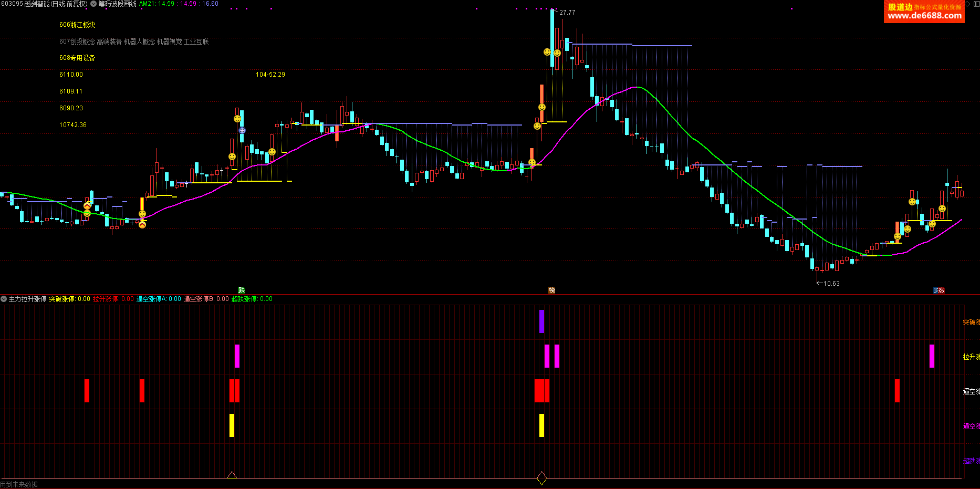Click the 16.60 value in the header
The height and width of the screenshot is (489, 980).
[210, 4]
